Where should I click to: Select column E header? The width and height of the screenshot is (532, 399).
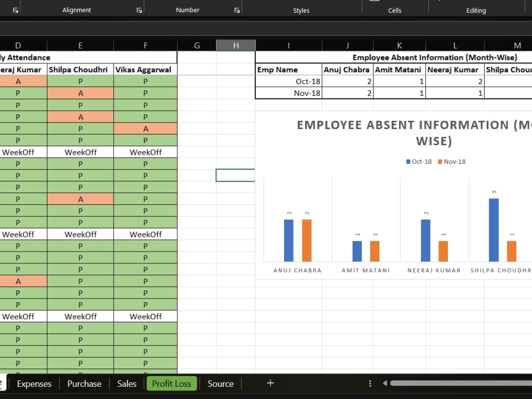[x=80, y=45]
